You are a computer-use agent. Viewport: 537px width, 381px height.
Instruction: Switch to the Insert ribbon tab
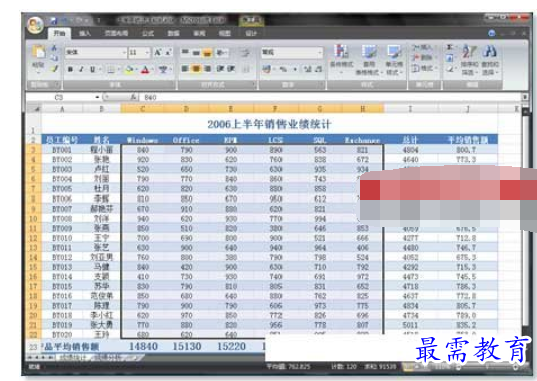[85, 33]
